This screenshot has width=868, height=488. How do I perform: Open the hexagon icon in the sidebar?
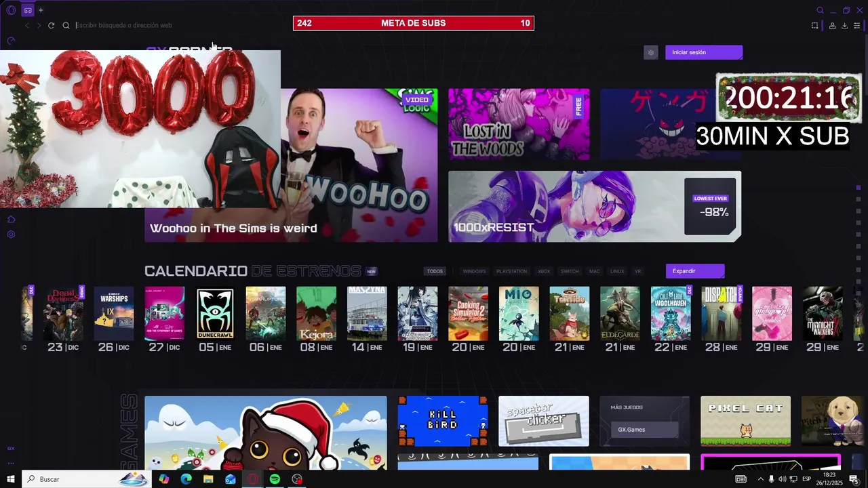(x=11, y=220)
